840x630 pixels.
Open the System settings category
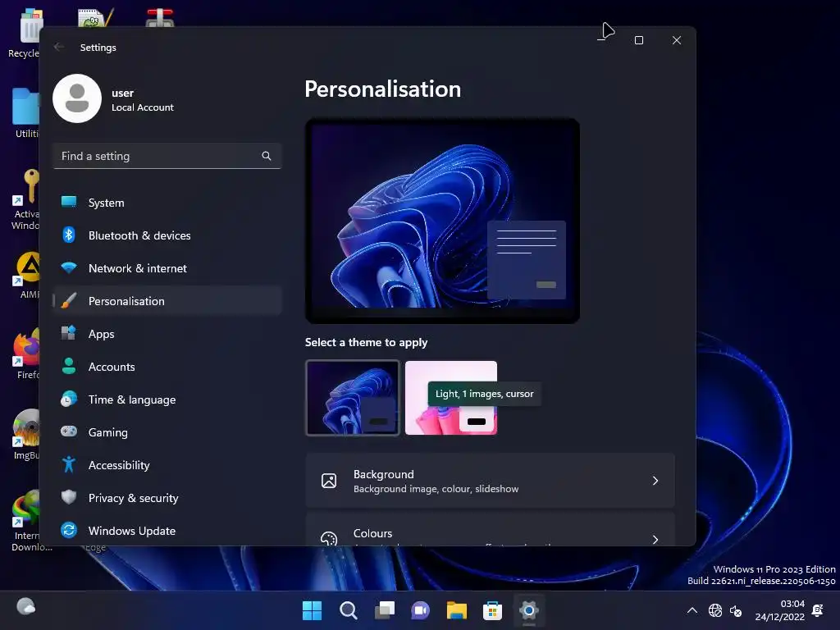click(167, 203)
